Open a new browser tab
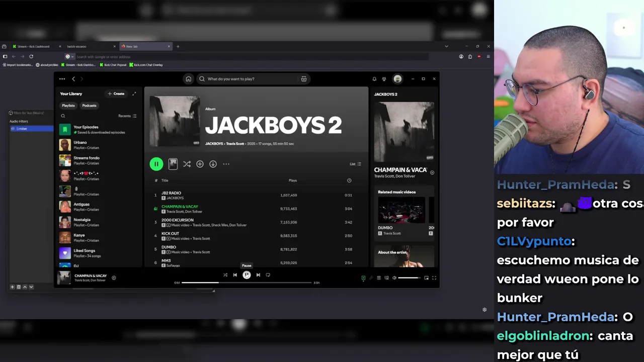 click(x=178, y=46)
